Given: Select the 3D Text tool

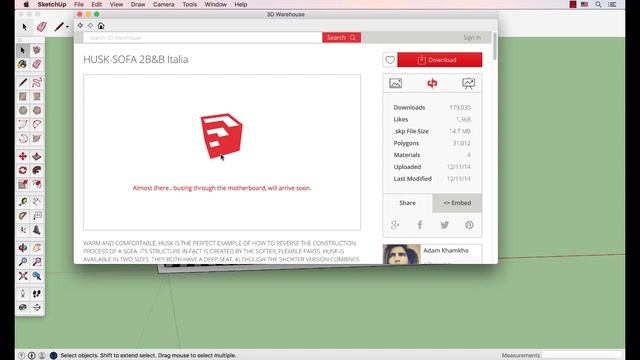Looking at the screenshot, I should click(37, 230).
